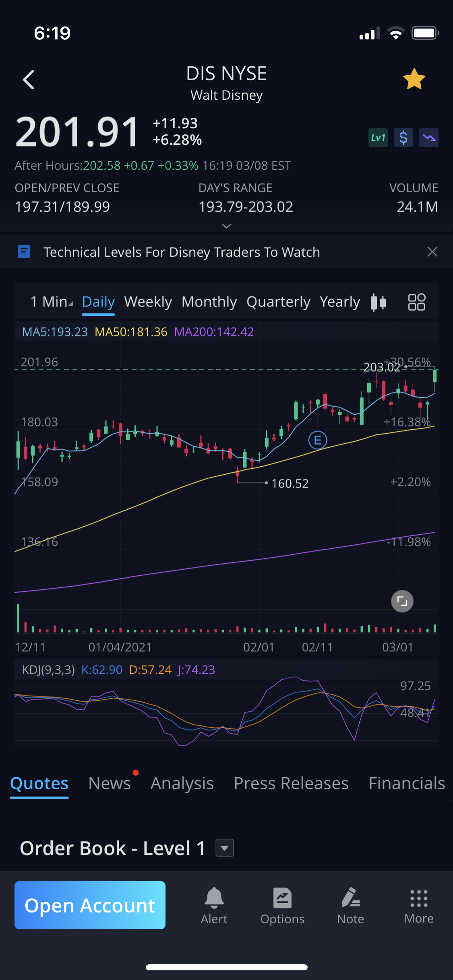Switch the chart to Weekly
453x980 pixels.
[x=148, y=302]
